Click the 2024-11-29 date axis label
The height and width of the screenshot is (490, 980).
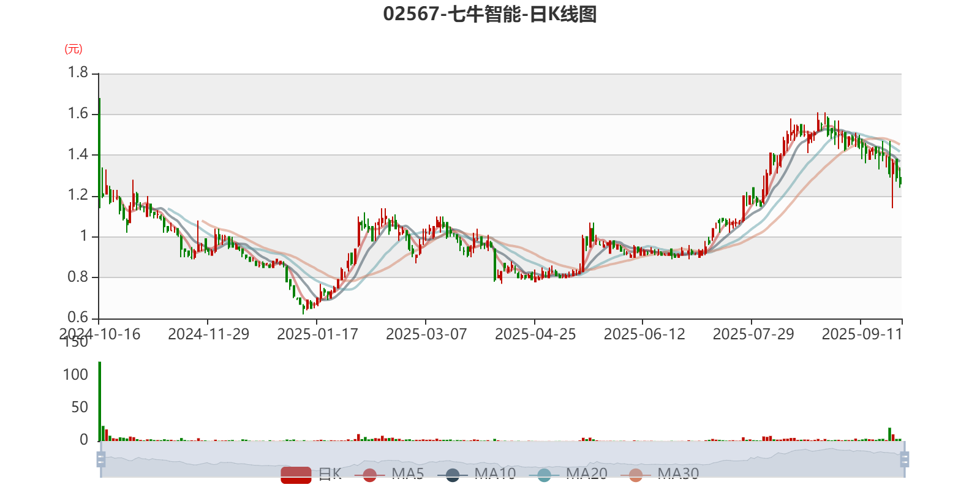point(209,334)
